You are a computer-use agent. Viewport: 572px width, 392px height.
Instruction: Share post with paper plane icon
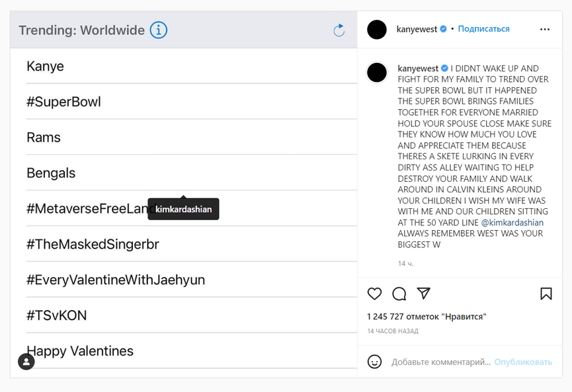coord(424,293)
